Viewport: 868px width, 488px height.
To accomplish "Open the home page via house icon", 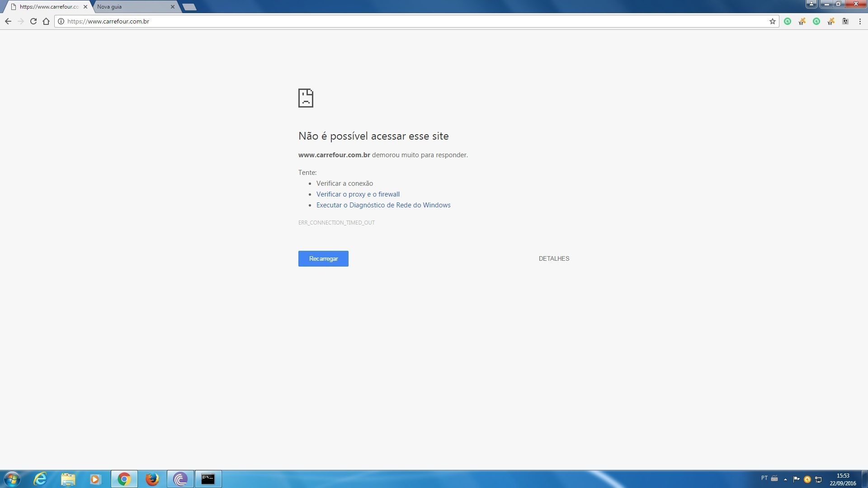I will pos(46,21).
